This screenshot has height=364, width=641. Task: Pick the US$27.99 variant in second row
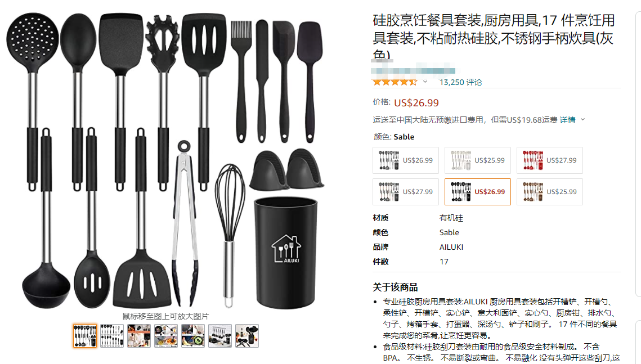click(x=406, y=192)
